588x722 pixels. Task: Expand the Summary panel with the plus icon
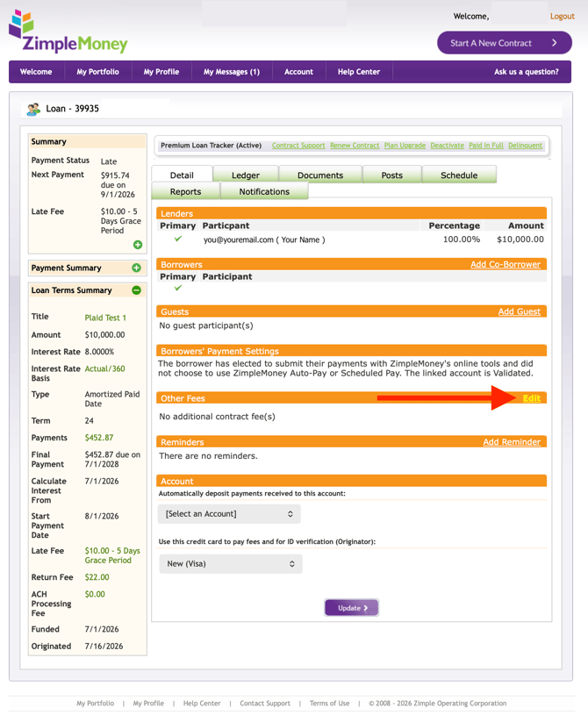coord(138,245)
